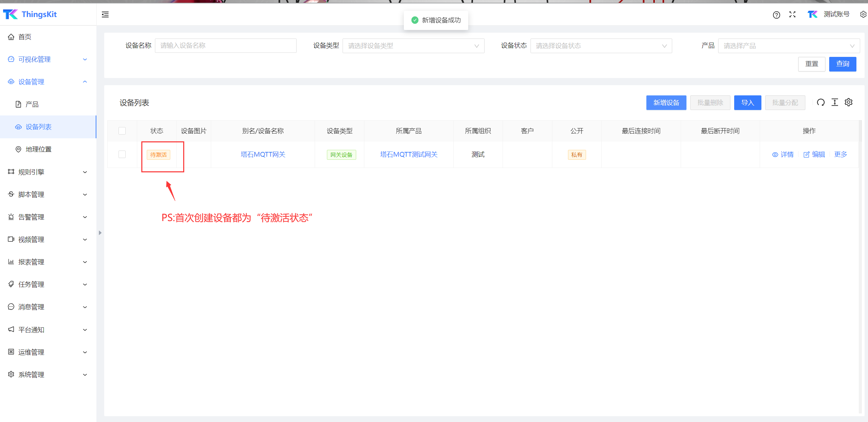Screen dimensions: 868x422
Task: Focus the 设备名称 input field
Action: (x=225, y=46)
